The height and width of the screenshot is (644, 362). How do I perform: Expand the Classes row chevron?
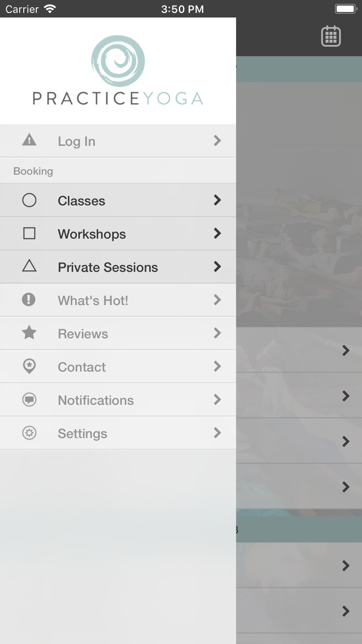(x=217, y=200)
